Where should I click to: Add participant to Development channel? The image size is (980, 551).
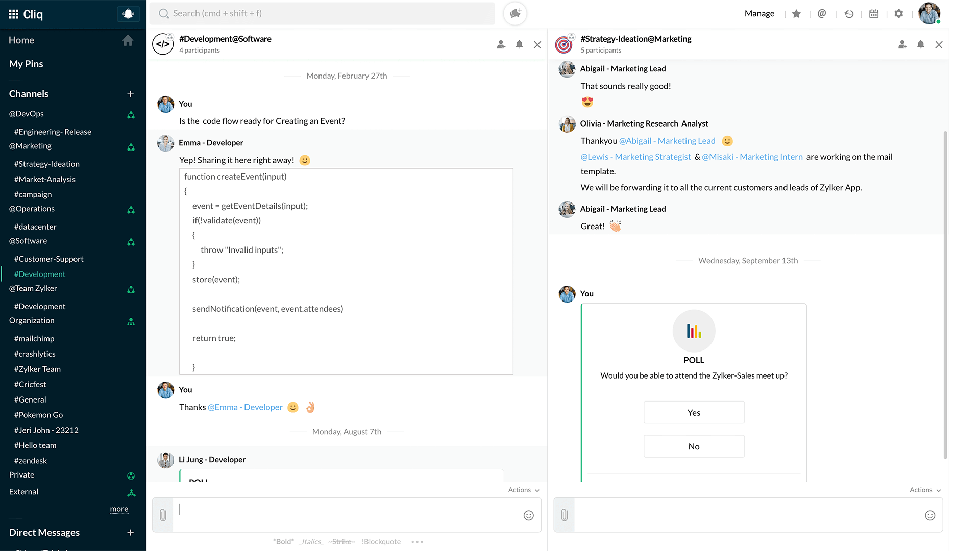(x=501, y=45)
